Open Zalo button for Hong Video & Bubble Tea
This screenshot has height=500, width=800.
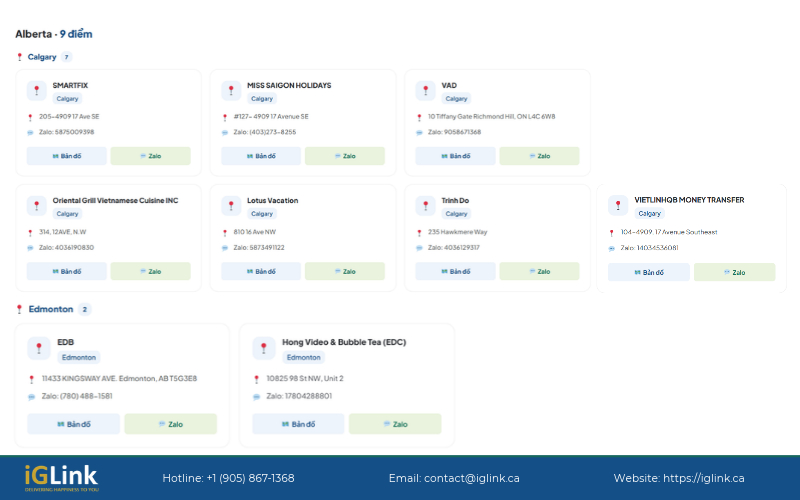pyautogui.click(x=395, y=424)
